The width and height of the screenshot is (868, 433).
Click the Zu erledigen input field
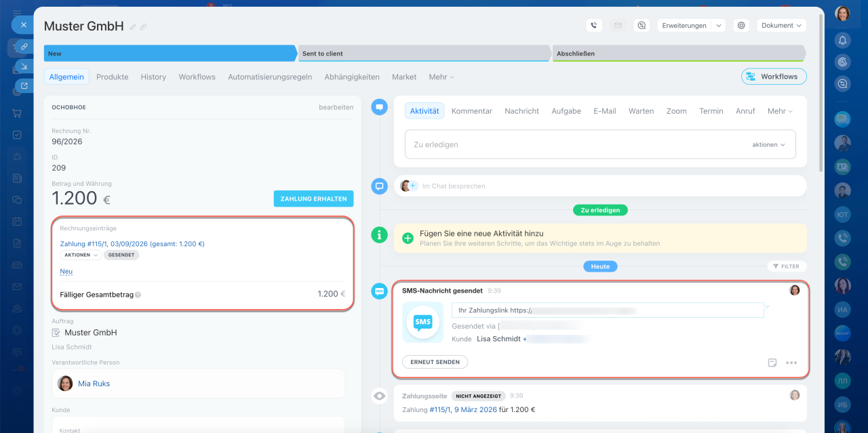576,145
